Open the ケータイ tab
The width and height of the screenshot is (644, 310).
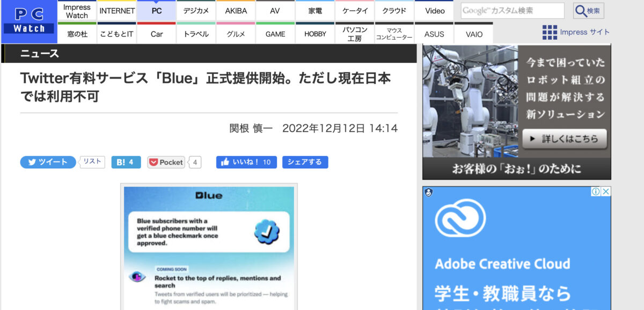(355, 11)
